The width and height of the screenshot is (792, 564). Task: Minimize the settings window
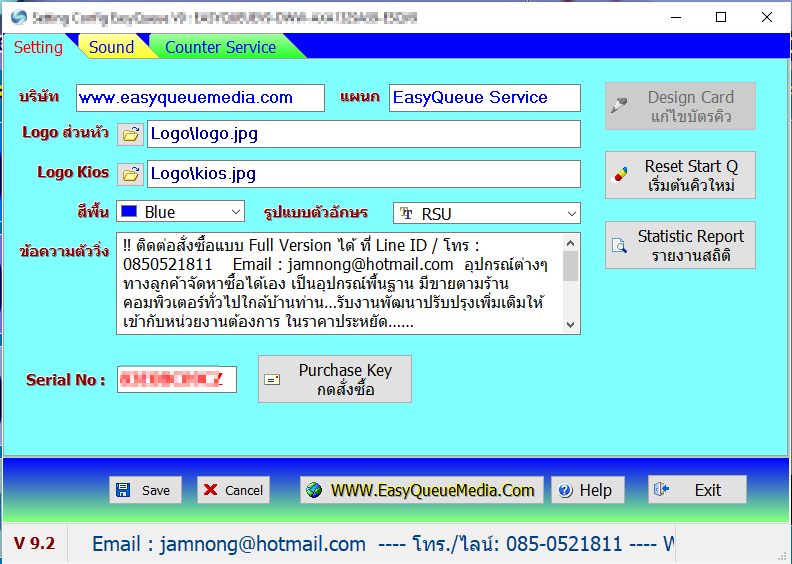pyautogui.click(x=676, y=17)
